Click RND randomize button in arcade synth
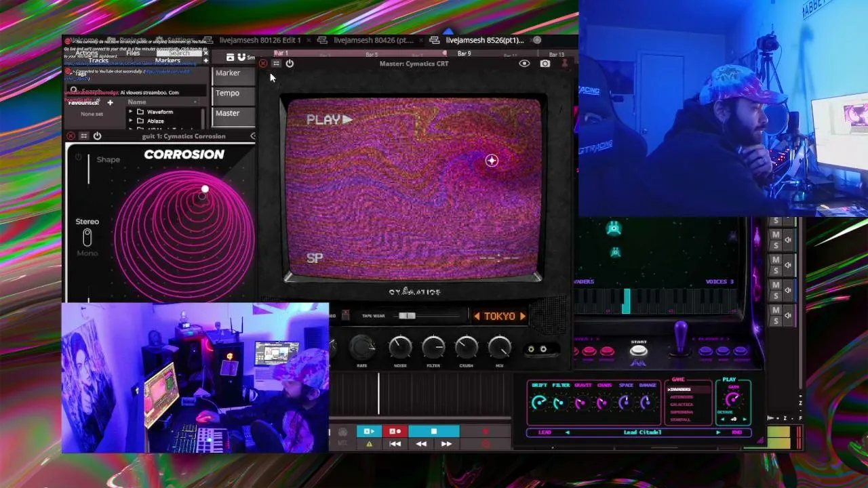This screenshot has height=488, width=868. coord(736,432)
